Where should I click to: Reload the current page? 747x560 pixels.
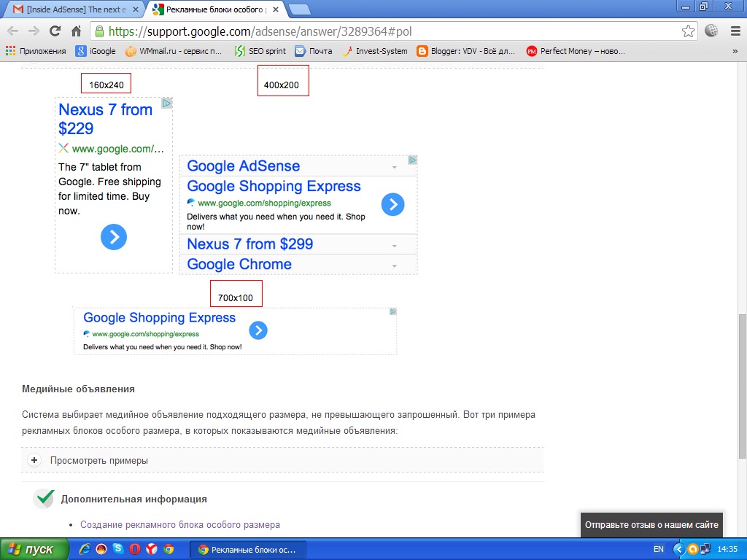click(x=55, y=31)
